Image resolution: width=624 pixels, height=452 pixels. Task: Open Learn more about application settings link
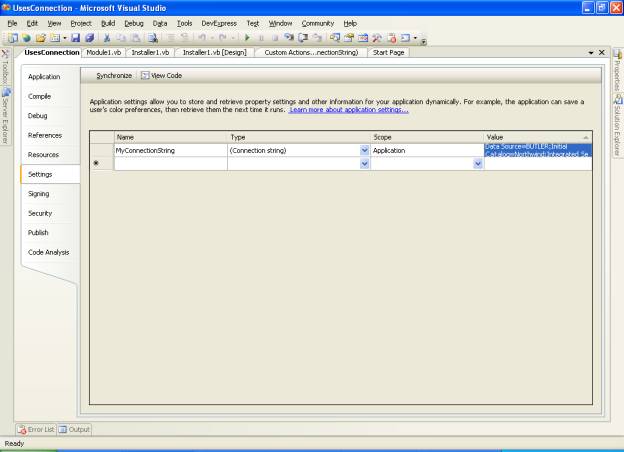click(349, 110)
